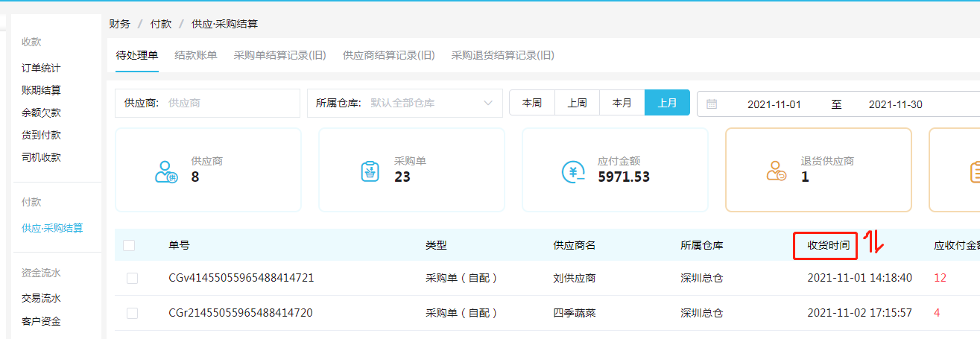Select the 本月 quick filter
Screen dimensions: 980x339
coord(622,103)
